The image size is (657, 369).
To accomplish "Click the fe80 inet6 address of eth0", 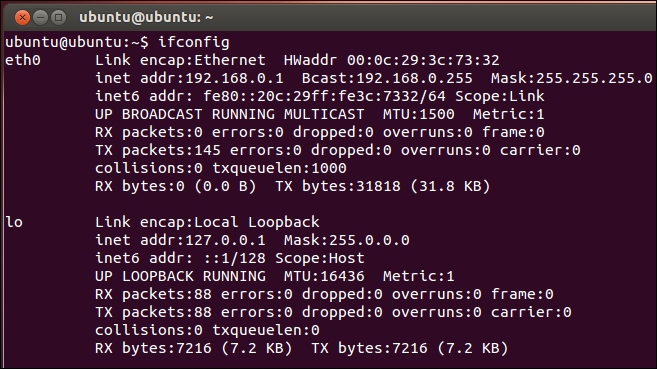I will [324, 96].
